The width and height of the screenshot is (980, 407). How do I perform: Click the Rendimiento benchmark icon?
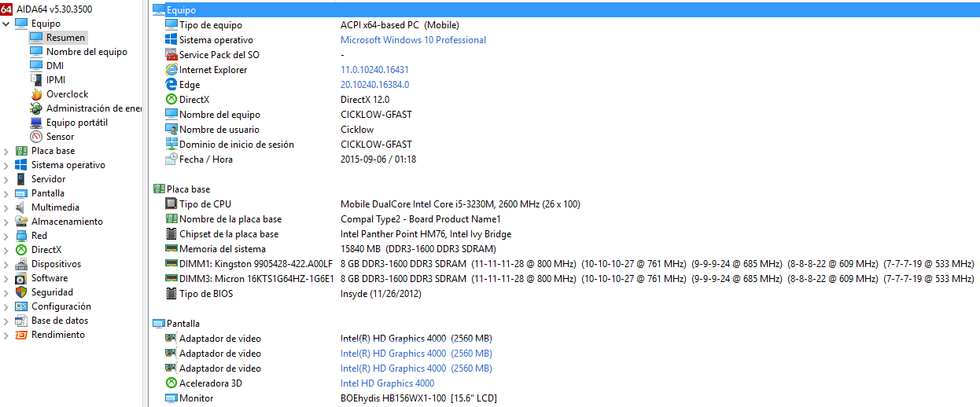point(21,335)
